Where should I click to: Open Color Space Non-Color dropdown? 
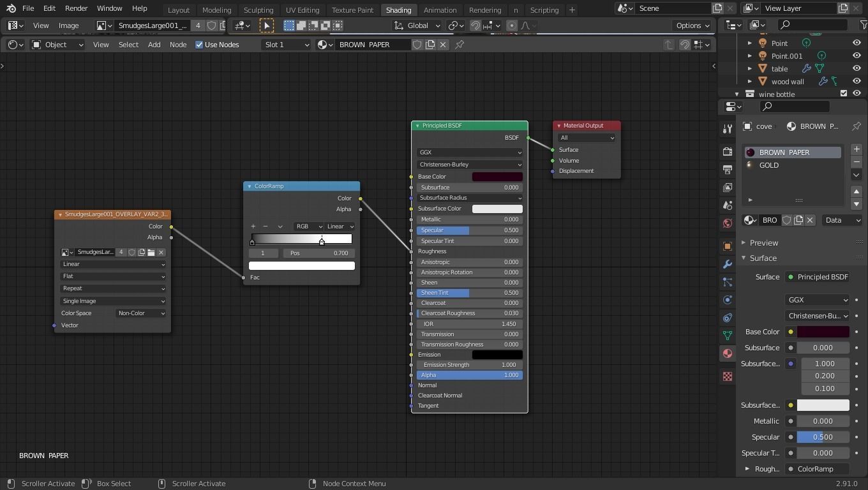(x=141, y=313)
